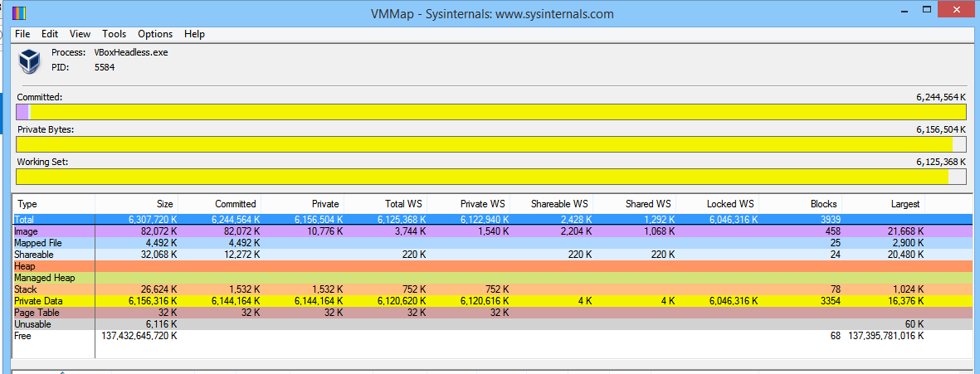Click Free row Largest 137,395,781,016 K
Viewport: 980px width, 374px height.
tap(886, 336)
